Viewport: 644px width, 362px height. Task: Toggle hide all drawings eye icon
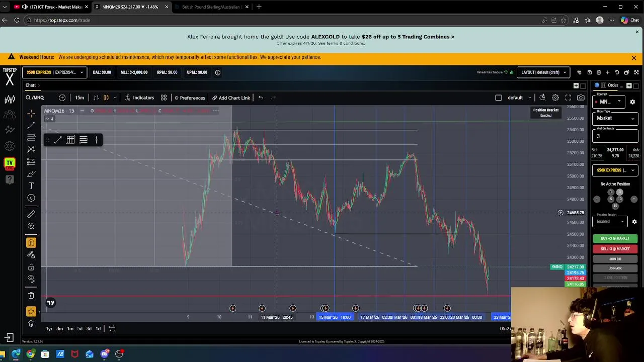31,279
